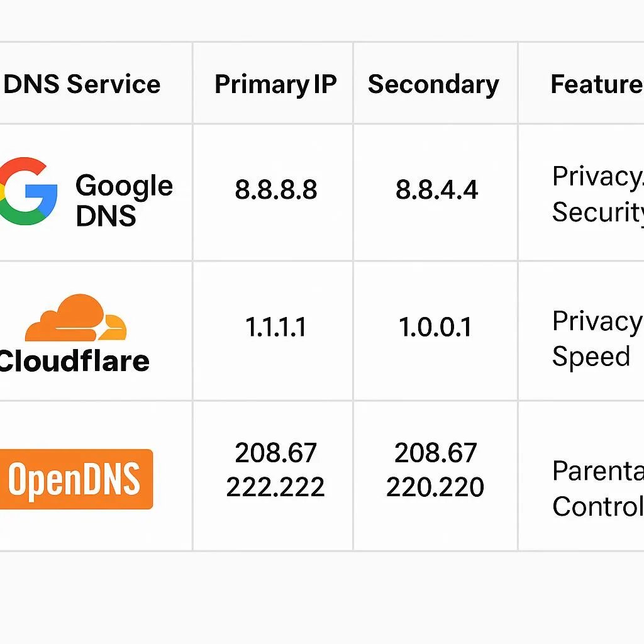
Task: Click the Speed text in Cloudflare's row
Action: pyautogui.click(x=591, y=357)
